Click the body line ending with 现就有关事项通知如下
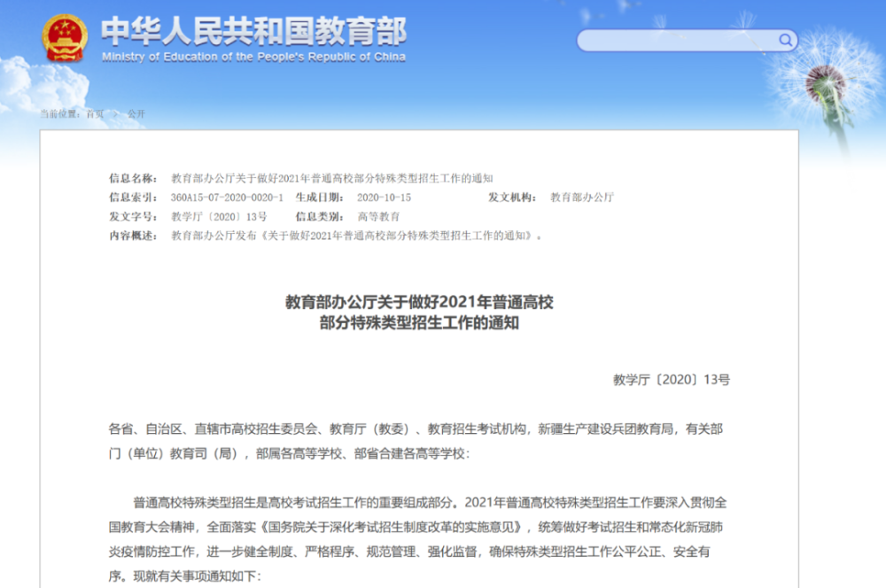Image resolution: width=886 pixels, height=588 pixels. pyautogui.click(x=185, y=576)
